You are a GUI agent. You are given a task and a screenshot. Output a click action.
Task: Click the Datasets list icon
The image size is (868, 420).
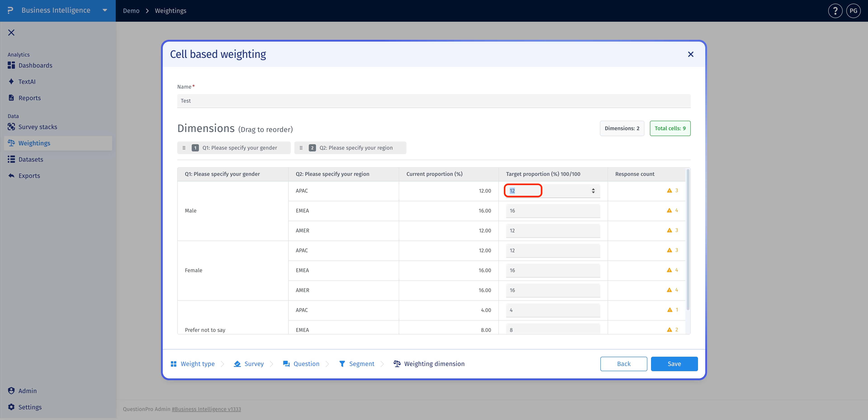click(11, 159)
